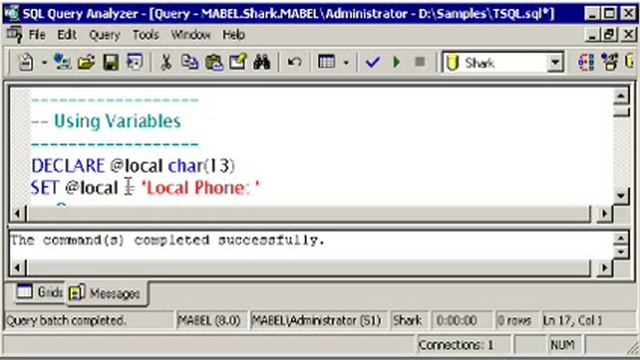Viewport: 640px width, 360px height.
Task: Click the Cancel Execution stop square
Action: coord(420,62)
